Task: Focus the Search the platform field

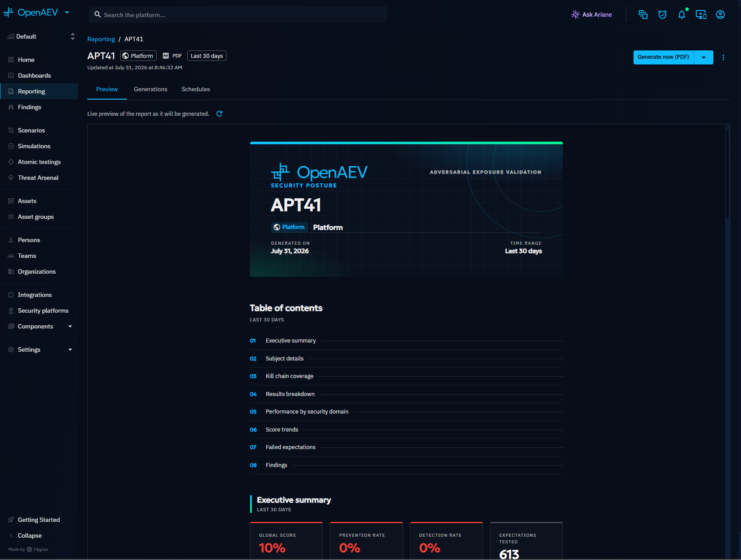Action: (x=238, y=14)
